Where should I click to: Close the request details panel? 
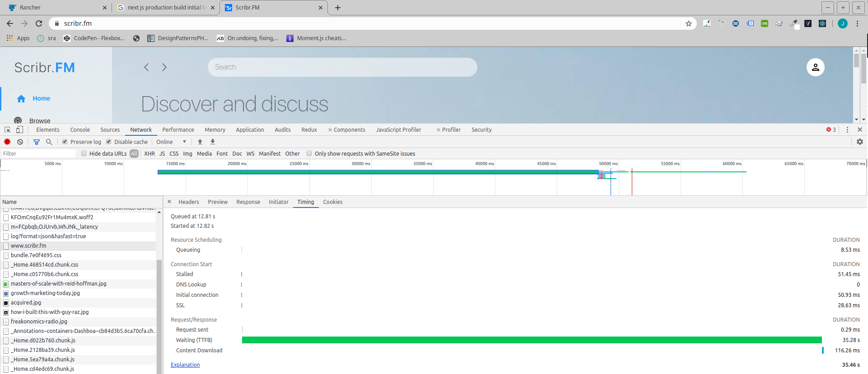[x=169, y=202]
